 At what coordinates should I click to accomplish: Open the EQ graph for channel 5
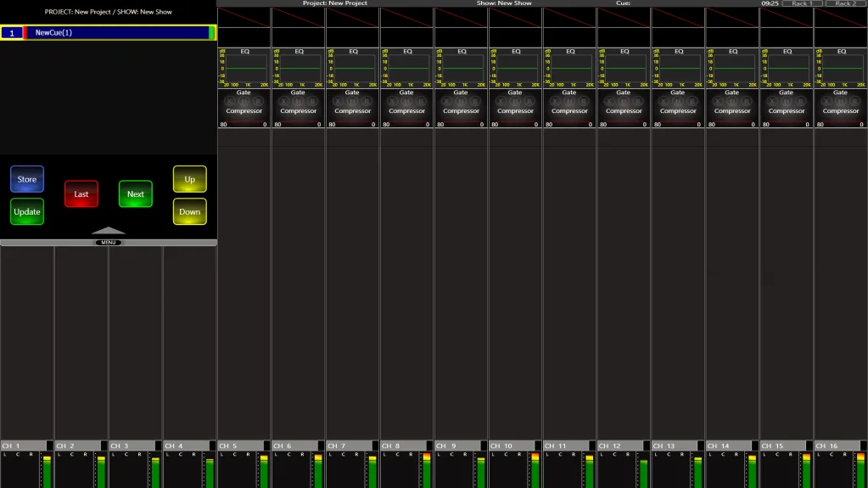(244, 68)
